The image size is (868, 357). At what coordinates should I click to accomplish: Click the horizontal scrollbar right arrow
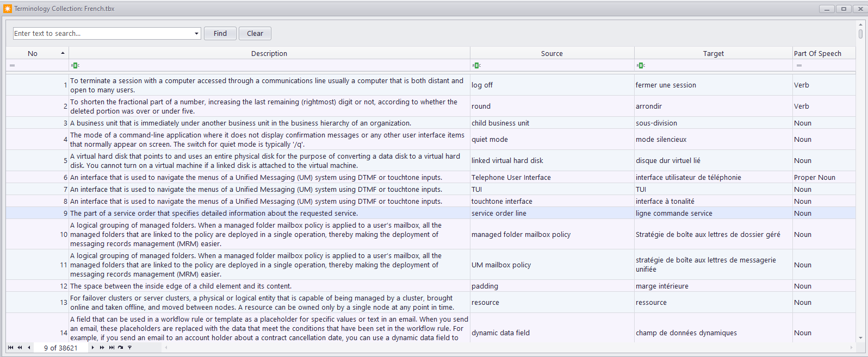click(852, 348)
